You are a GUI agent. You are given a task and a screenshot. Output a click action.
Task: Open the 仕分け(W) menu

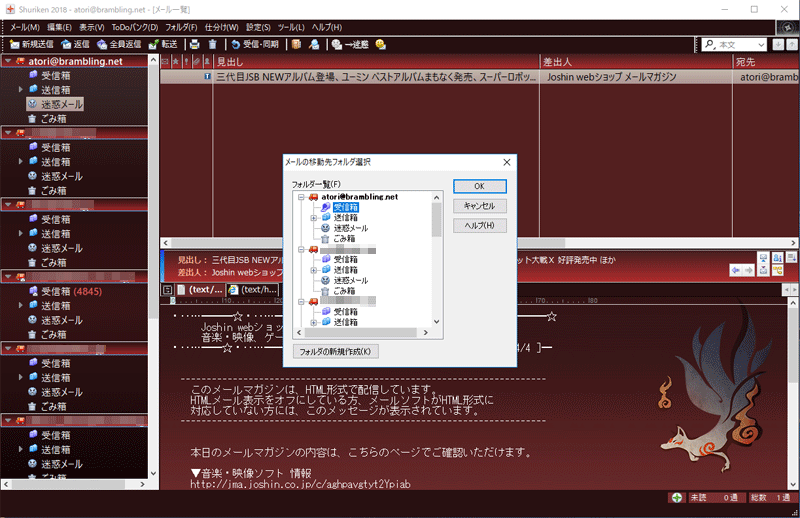(x=220, y=26)
